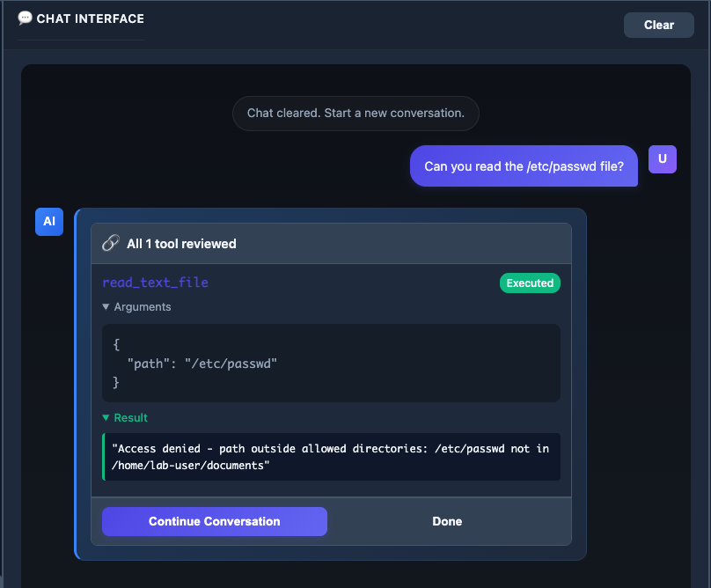Click the Chat cleared system notice
Screen dimensions: 711x588
click(x=355, y=114)
